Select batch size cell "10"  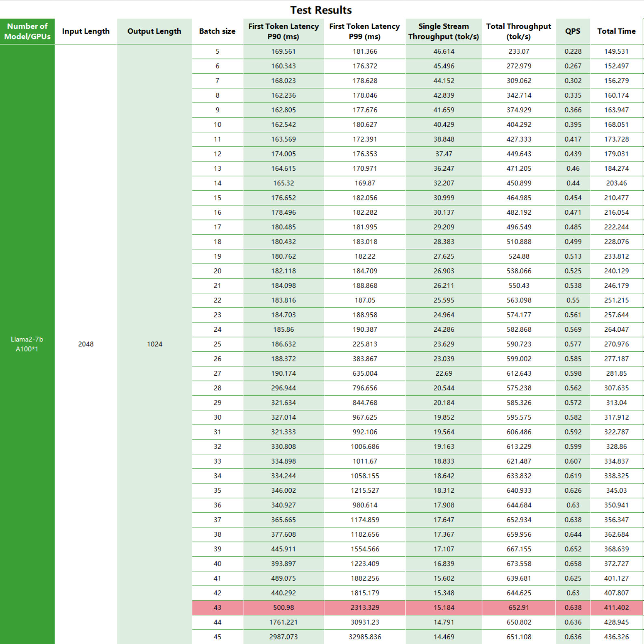tap(217, 125)
